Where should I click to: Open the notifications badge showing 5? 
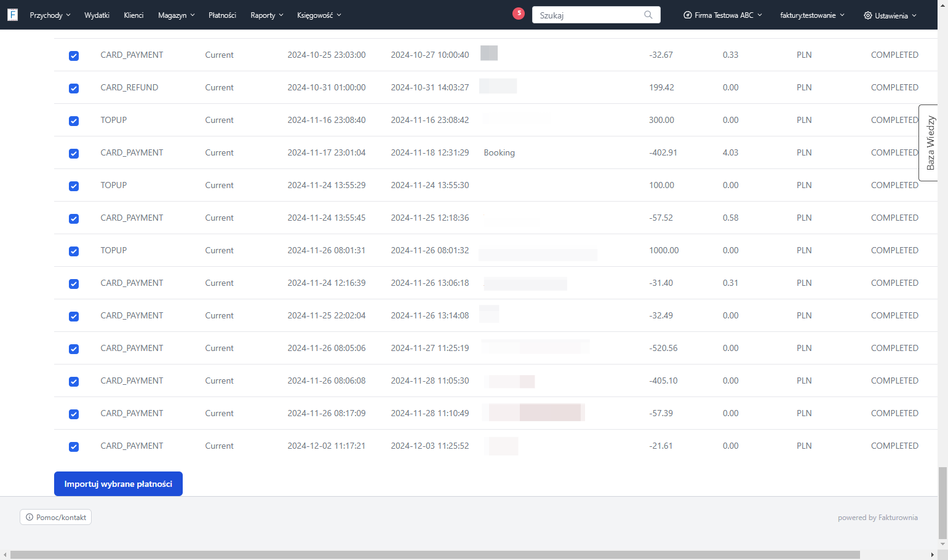[519, 13]
